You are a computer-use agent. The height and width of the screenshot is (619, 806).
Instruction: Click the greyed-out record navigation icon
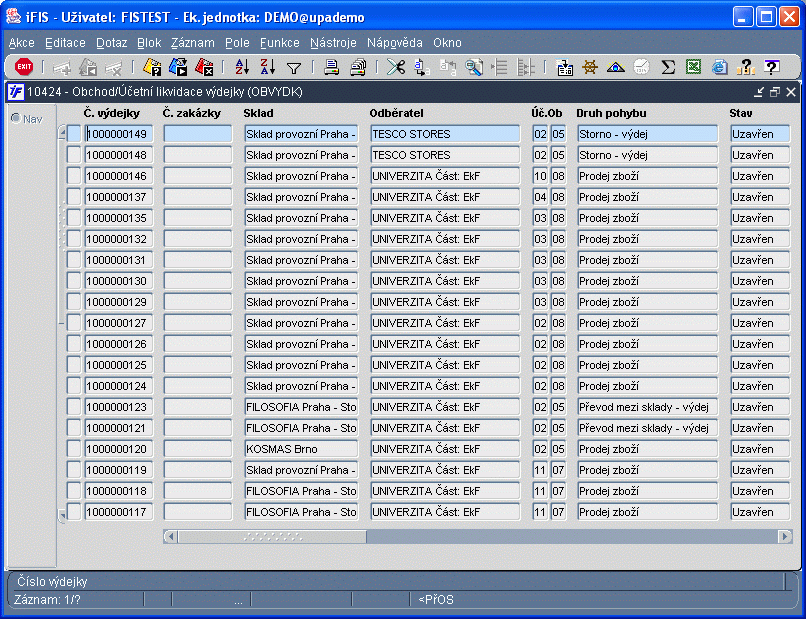click(88, 67)
